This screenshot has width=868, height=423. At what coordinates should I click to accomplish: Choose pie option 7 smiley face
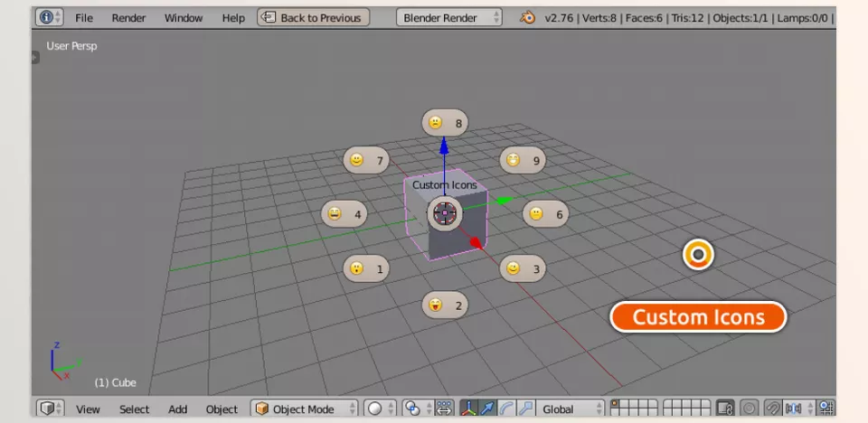pyautogui.click(x=366, y=161)
